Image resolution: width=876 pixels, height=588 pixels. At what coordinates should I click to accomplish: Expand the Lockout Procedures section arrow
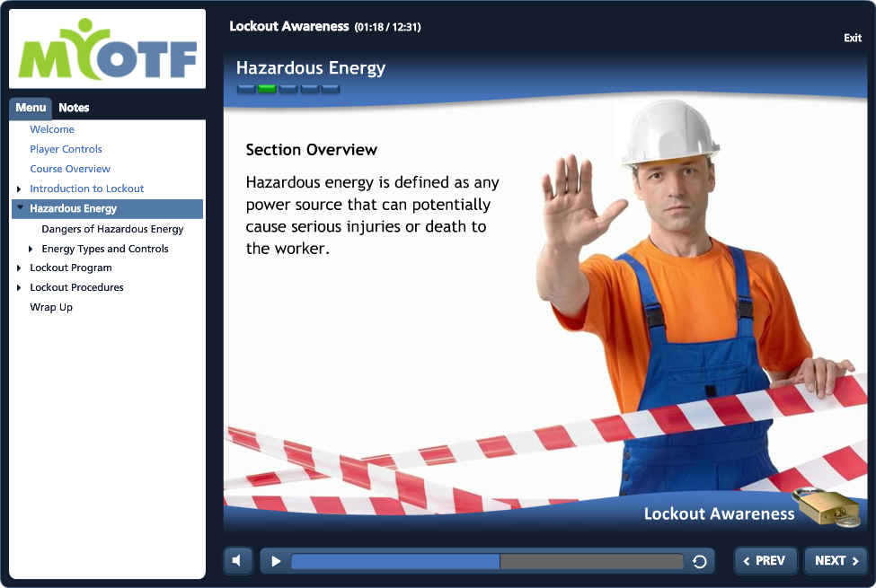point(19,287)
